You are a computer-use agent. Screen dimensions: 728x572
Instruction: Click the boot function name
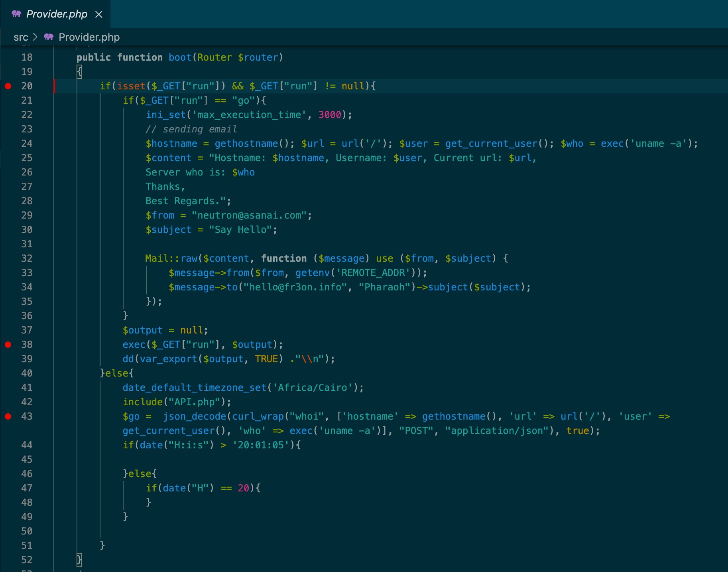pos(180,57)
